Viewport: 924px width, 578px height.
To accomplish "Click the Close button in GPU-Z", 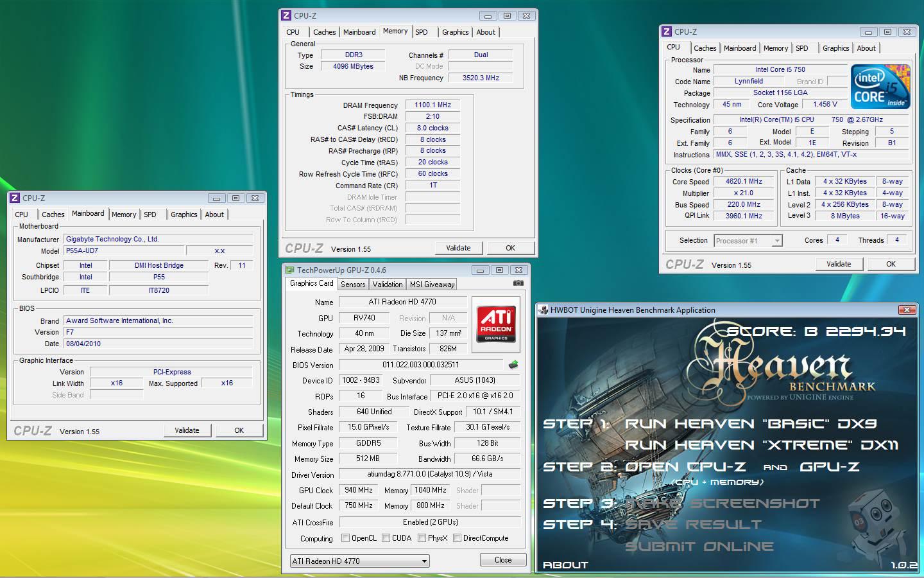I will pyautogui.click(x=503, y=560).
